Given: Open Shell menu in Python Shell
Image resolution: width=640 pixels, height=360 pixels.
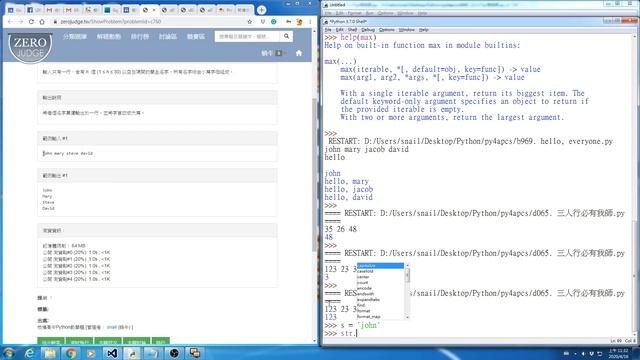Looking at the screenshot, I should 352,30.
